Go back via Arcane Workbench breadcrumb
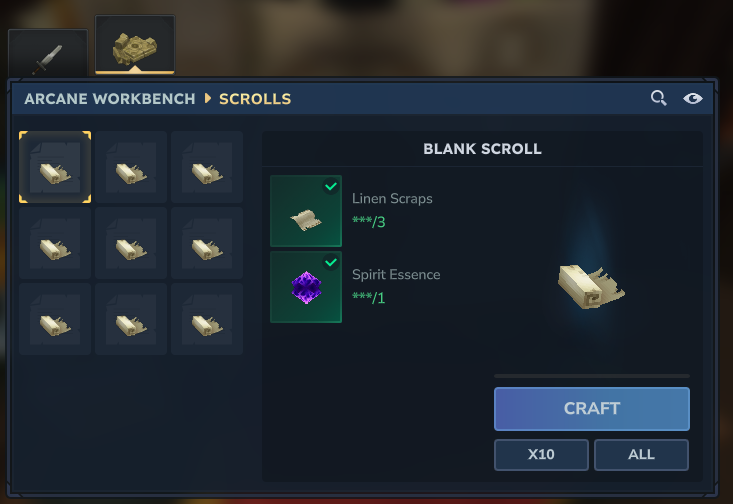The height and width of the screenshot is (504, 733). click(110, 99)
